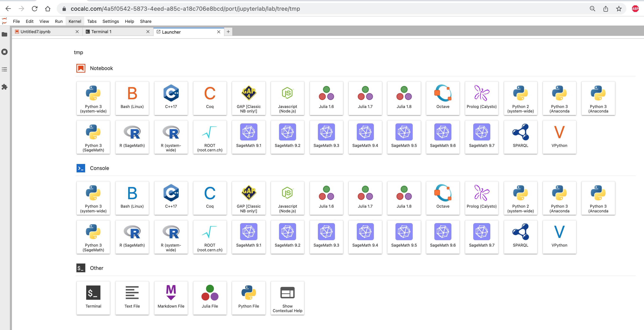
Task: Create a Bash (Linux) notebook
Action: click(132, 98)
